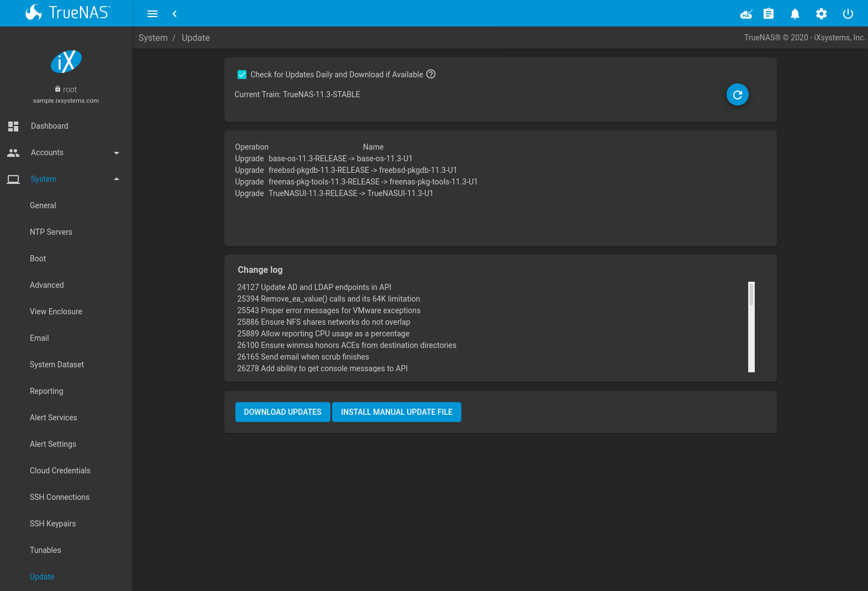Click the Accounts people icon
Viewport: 868px width, 591px height.
(13, 152)
